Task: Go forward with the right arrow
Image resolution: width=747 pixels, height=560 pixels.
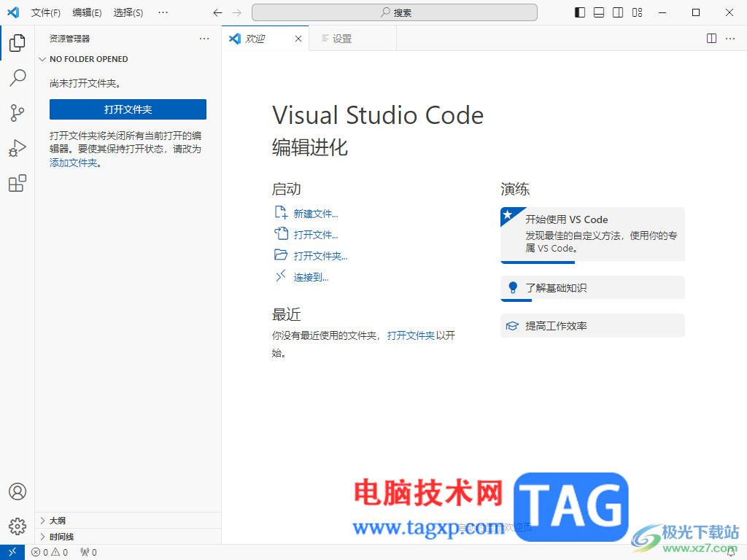Action: 237,13
